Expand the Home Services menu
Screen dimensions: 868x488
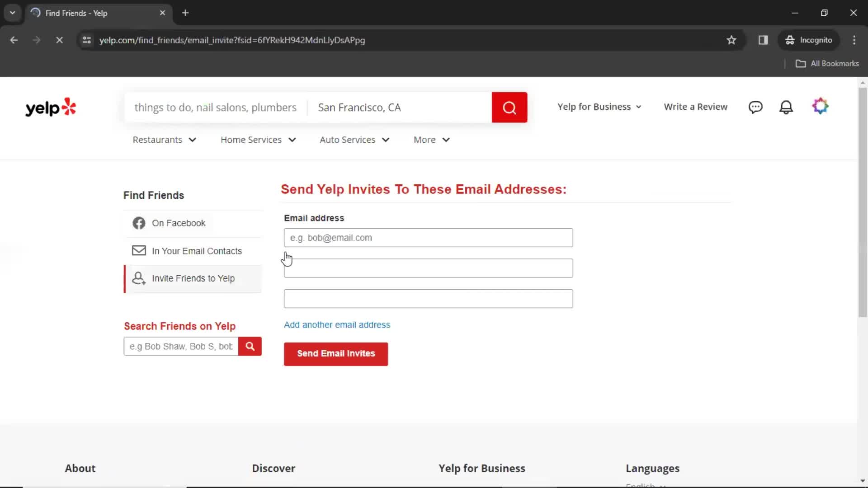tap(259, 140)
